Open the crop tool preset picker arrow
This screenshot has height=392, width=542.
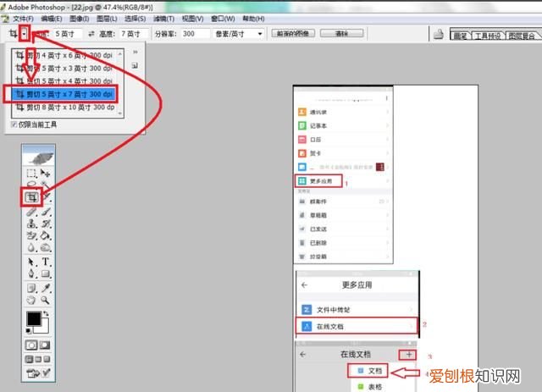[x=24, y=34]
